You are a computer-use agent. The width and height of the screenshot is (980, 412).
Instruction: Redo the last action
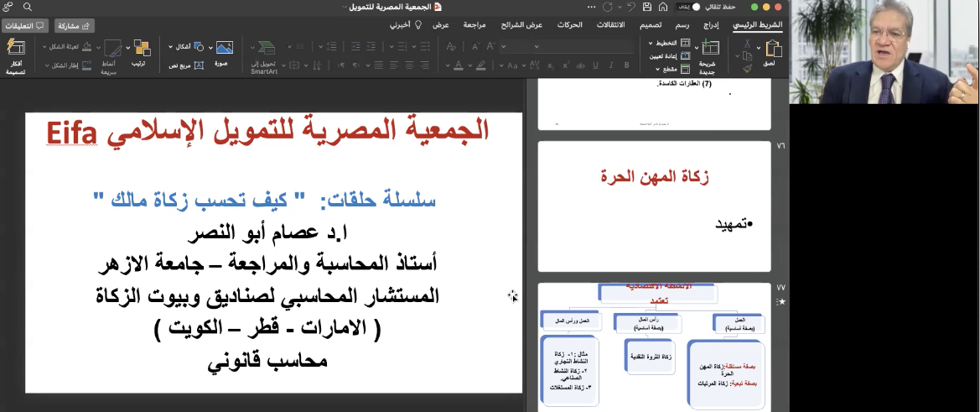coord(607,7)
